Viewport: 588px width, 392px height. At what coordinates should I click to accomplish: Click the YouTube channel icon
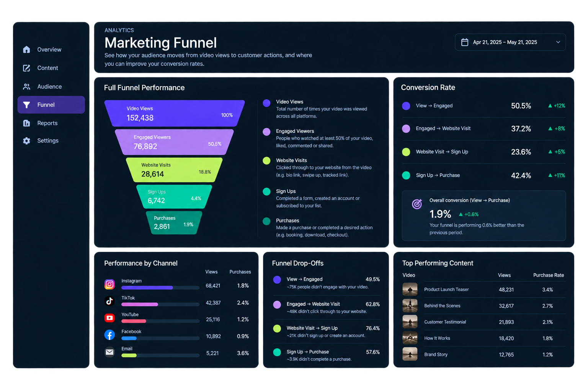pyautogui.click(x=109, y=318)
